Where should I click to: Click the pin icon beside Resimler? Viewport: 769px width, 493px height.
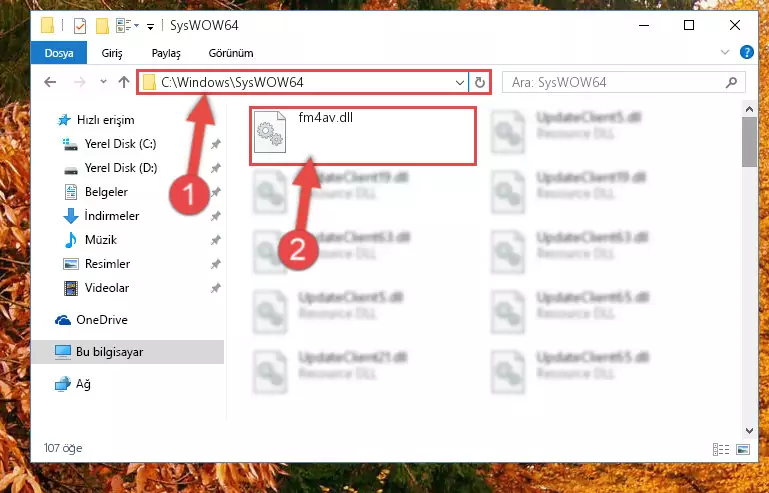pyautogui.click(x=215, y=264)
